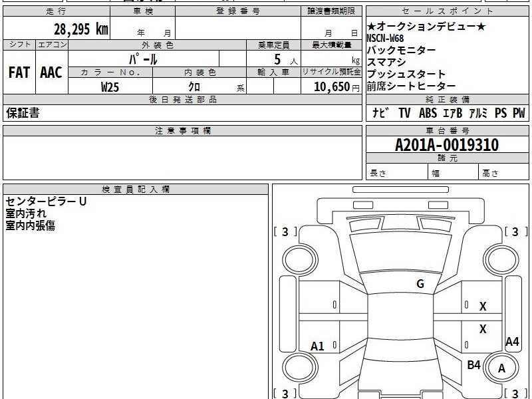Select the NSCN-W68 navigation model text
Image resolution: width=532 pixels, height=399 pixels.
385,38
